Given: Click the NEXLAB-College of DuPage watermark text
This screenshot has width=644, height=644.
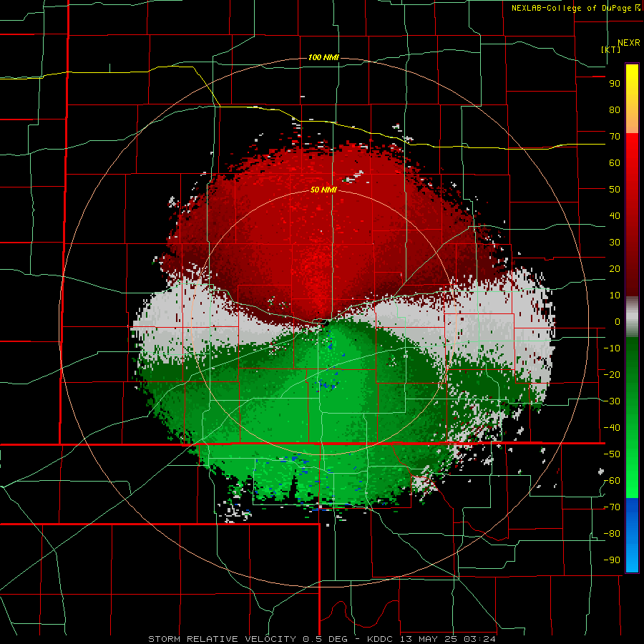Looking at the screenshot, I should click(575, 8).
